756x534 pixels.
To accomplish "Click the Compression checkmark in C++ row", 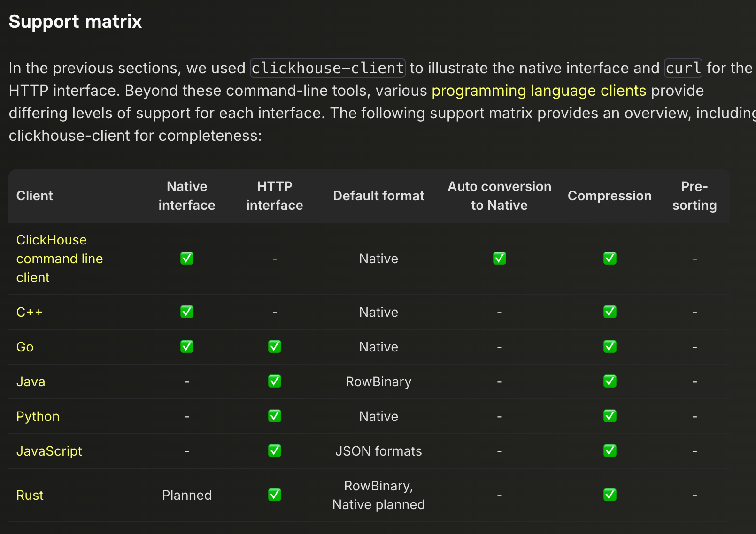I will (610, 312).
